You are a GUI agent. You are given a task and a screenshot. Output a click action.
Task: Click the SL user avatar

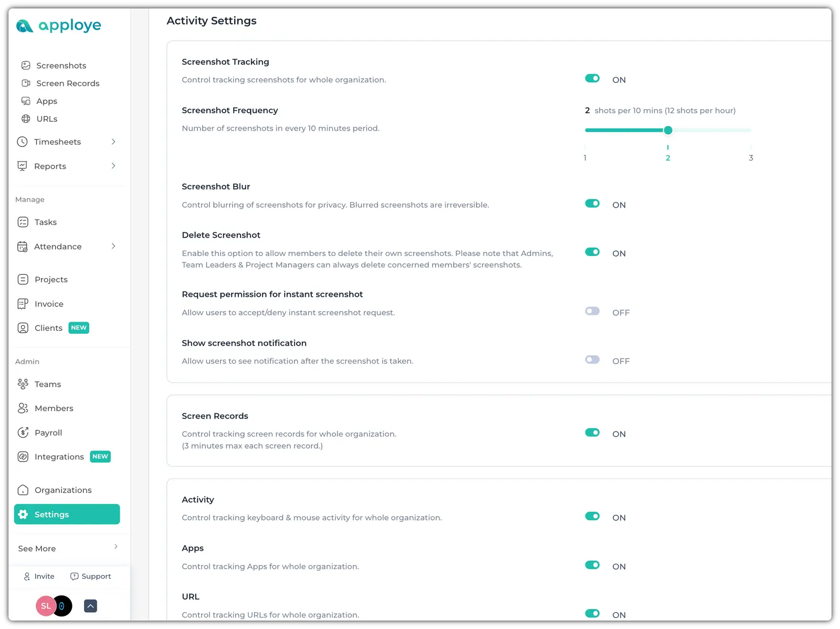pos(46,606)
